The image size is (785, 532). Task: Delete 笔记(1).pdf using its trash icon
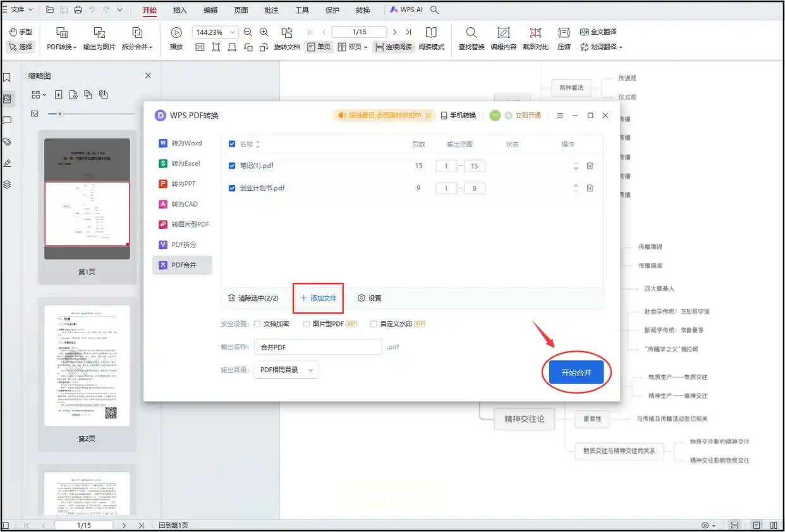pos(589,166)
